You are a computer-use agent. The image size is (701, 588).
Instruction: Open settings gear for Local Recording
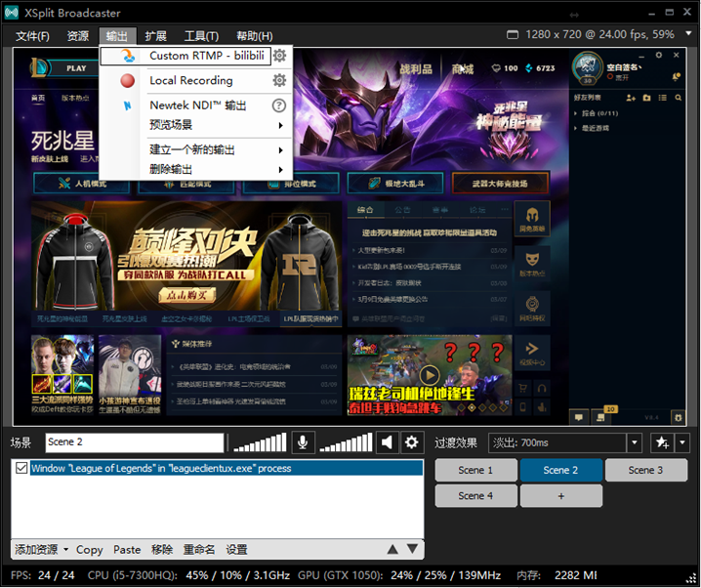(279, 80)
